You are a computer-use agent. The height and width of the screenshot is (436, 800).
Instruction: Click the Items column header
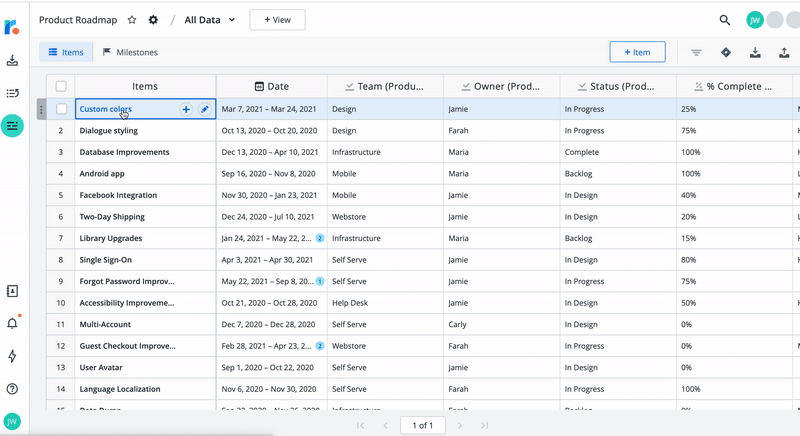pos(145,86)
